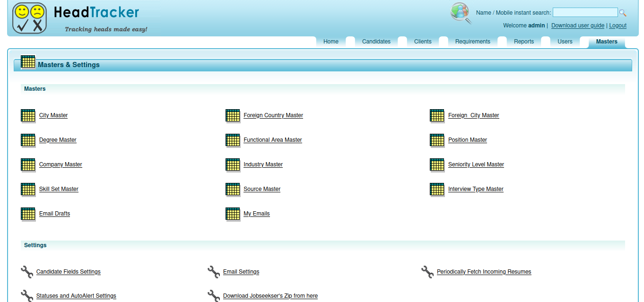
Task: Open the City Master link
Action: [53, 115]
